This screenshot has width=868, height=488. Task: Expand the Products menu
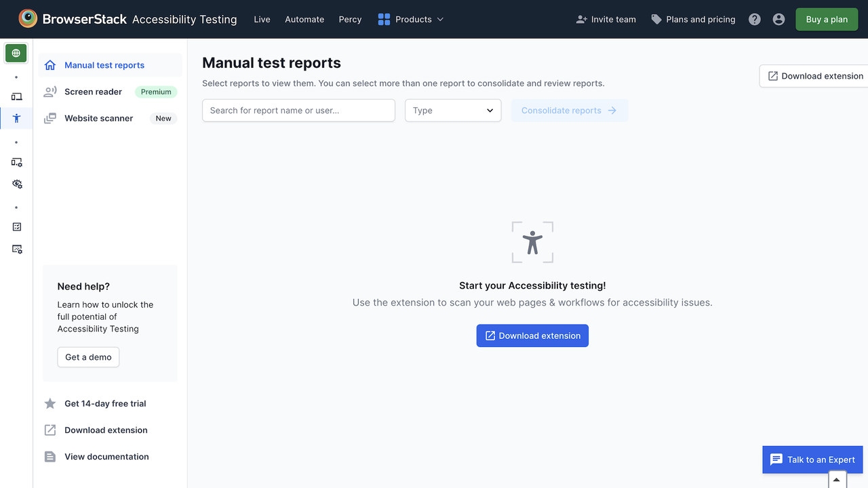[x=410, y=20]
